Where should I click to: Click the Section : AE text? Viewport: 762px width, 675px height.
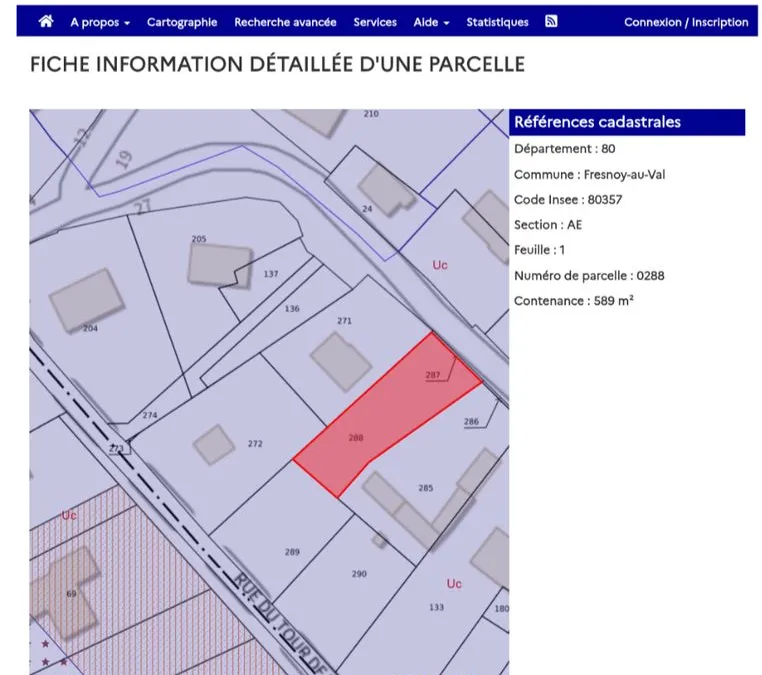coord(548,225)
